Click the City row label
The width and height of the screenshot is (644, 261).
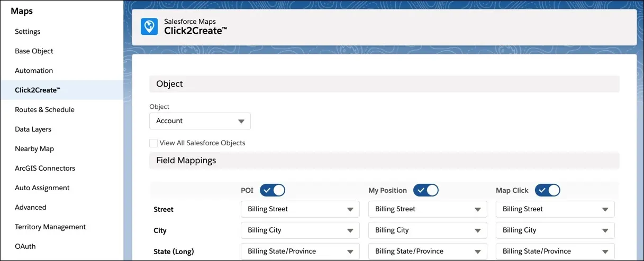(160, 231)
